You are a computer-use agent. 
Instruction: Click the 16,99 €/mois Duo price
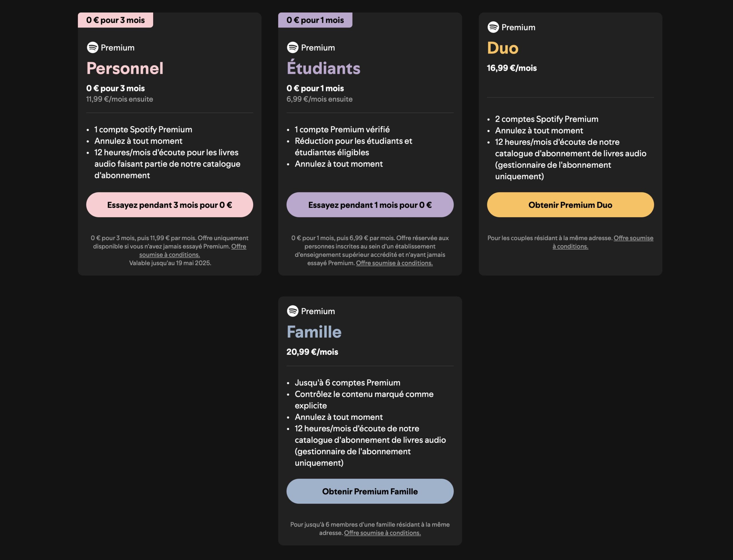click(x=512, y=68)
